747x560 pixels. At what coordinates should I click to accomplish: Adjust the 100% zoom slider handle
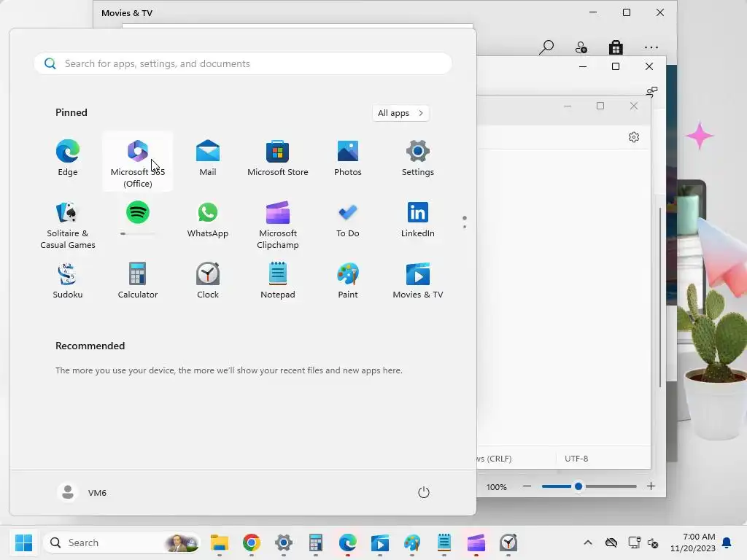click(x=578, y=486)
